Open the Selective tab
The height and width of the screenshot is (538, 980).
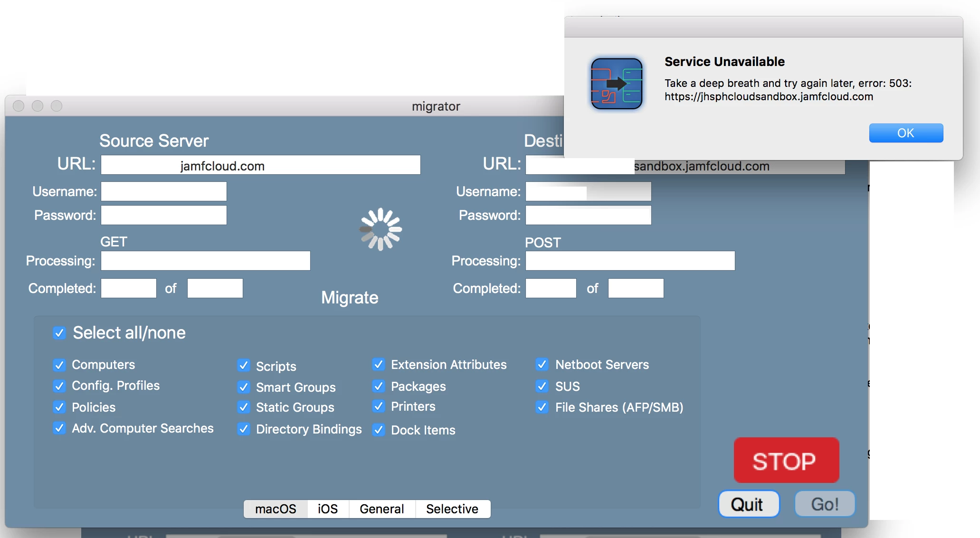pos(453,509)
